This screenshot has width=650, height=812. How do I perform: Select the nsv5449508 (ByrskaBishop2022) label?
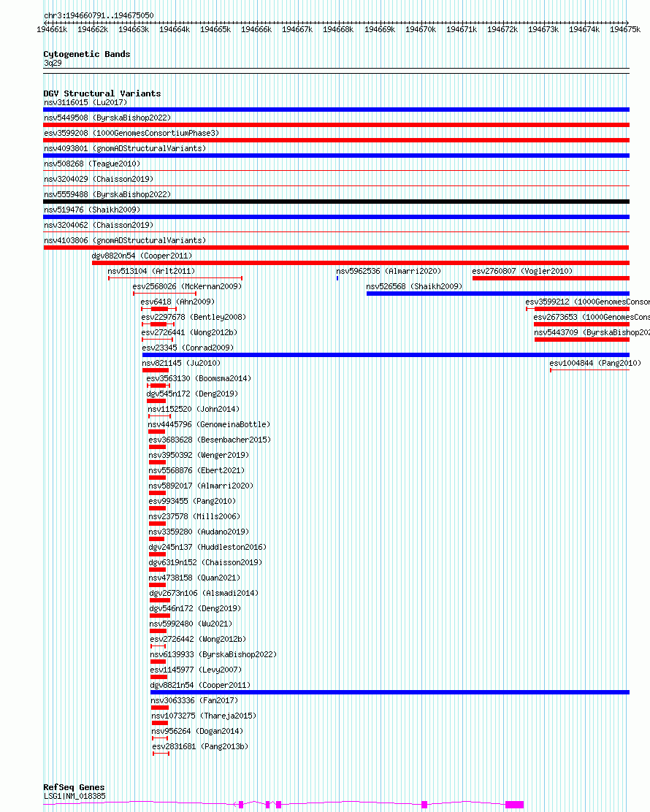click(x=107, y=118)
